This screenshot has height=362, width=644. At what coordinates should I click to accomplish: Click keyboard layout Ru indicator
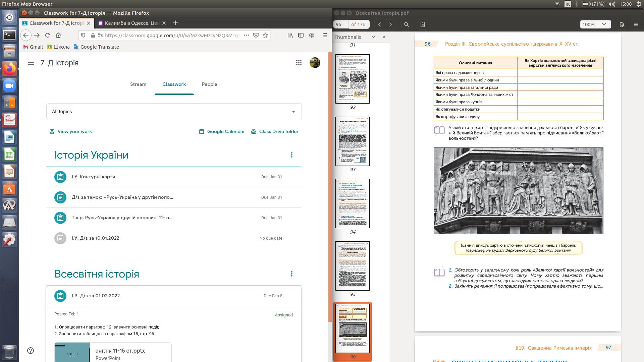(568, 4)
